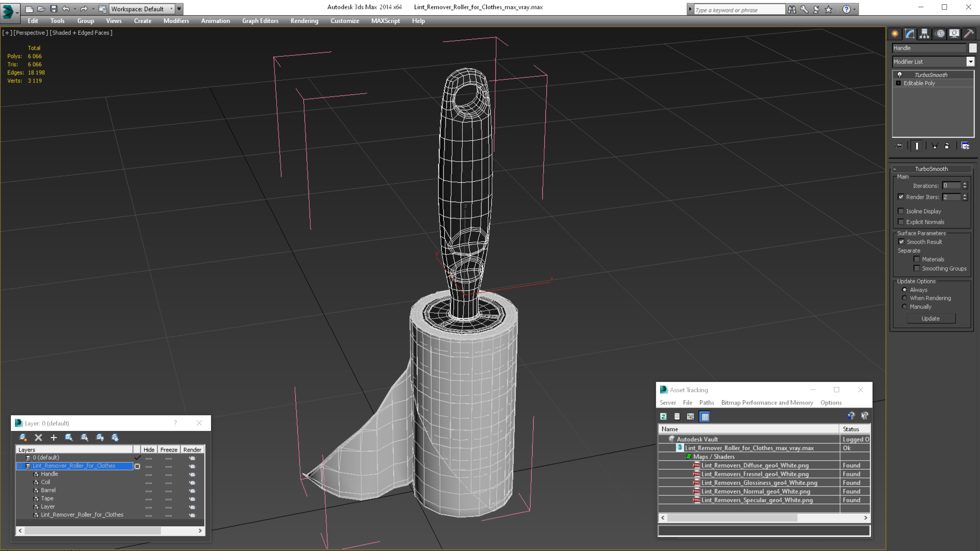Open the Help dropdown arrow in title bar

click(x=854, y=9)
